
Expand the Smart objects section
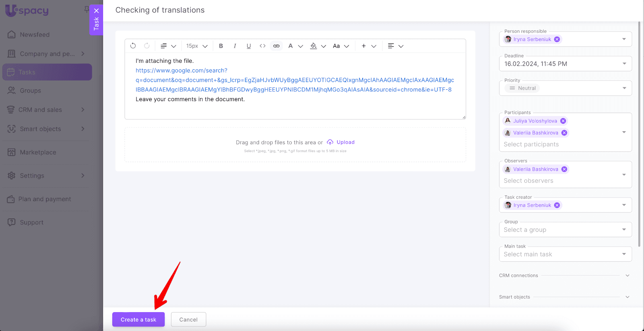[x=627, y=297]
